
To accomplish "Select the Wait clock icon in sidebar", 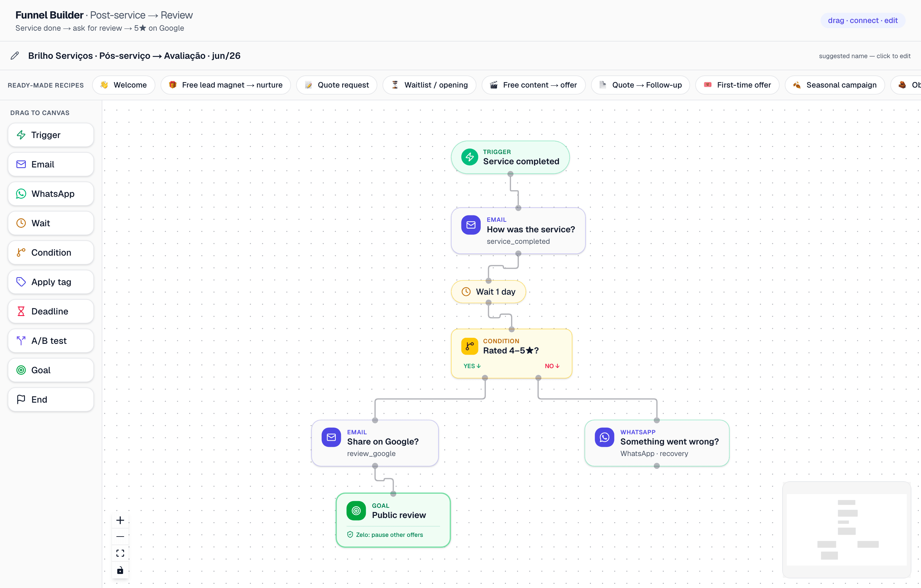I will pyautogui.click(x=21, y=223).
